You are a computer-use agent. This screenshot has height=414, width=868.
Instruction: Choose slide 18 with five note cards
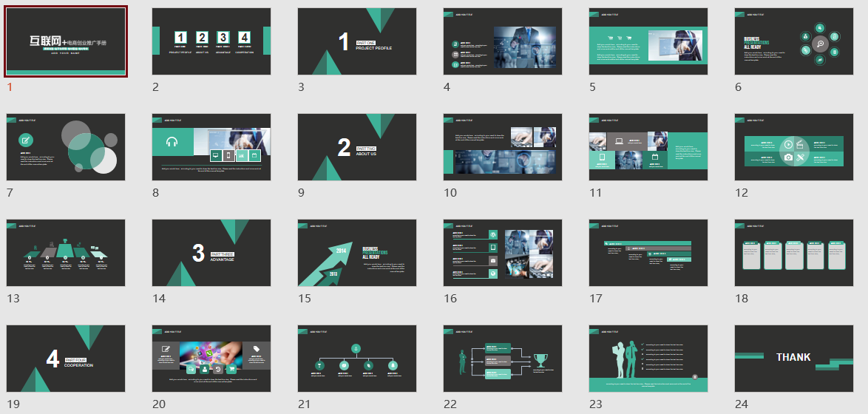794,253
